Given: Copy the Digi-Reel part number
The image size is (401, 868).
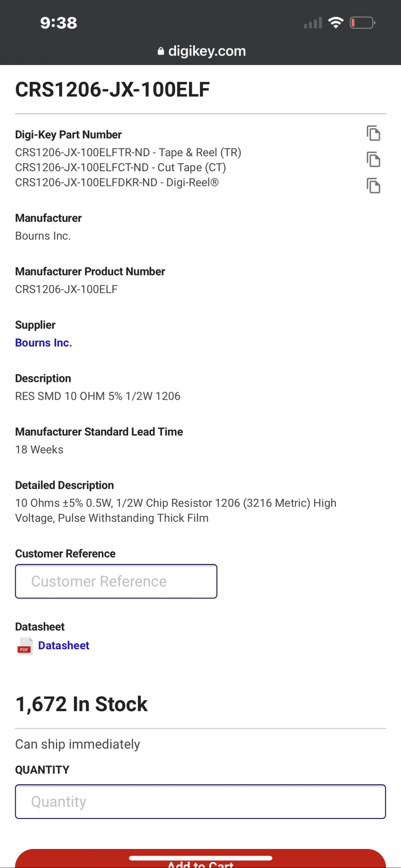Looking at the screenshot, I should tap(373, 186).
